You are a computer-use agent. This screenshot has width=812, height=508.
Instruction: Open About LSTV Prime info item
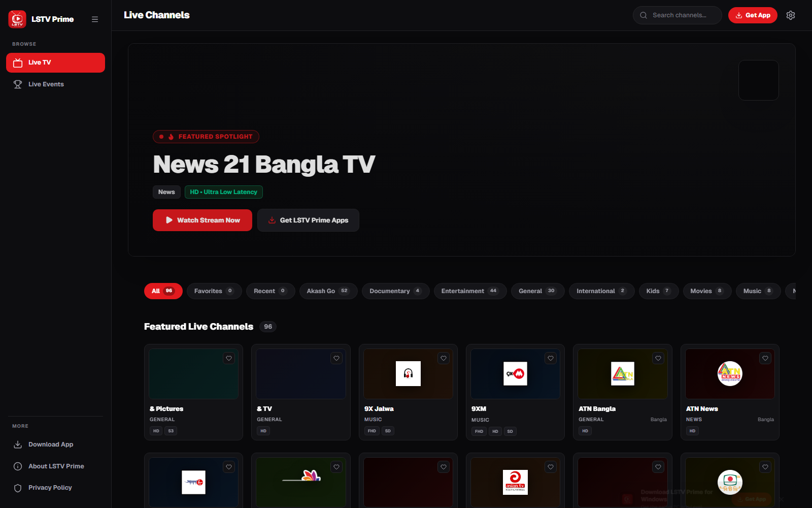click(55, 466)
